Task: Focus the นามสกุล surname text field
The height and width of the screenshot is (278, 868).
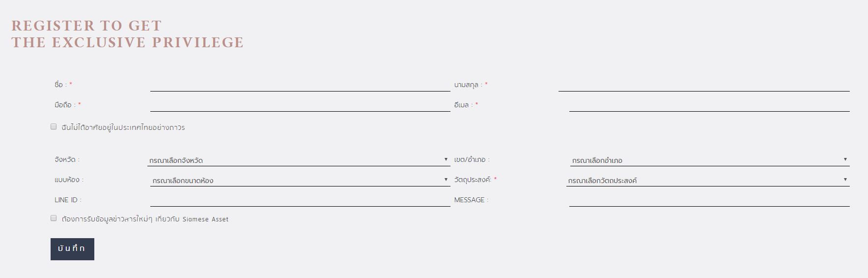Action: 703,85
